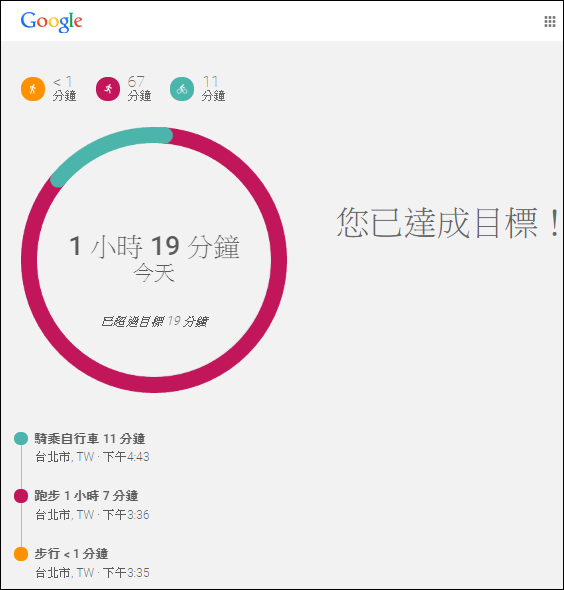Click the Google logo

click(52, 22)
